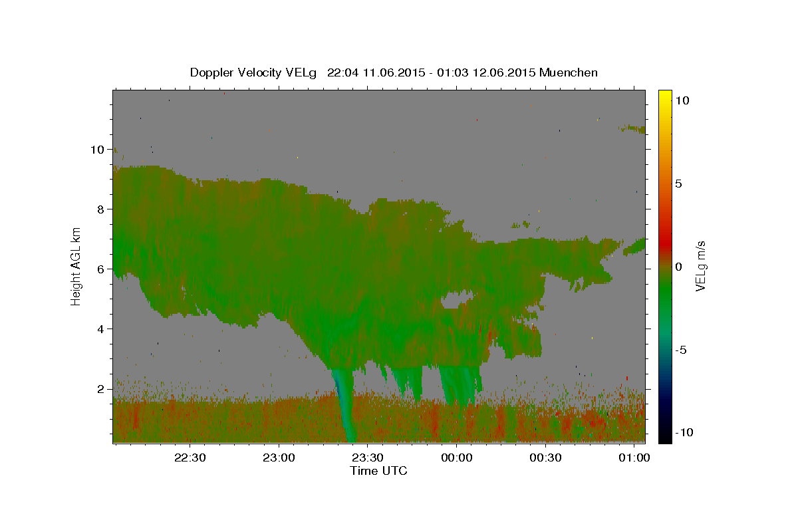The image size is (798, 532).
Task: Select the '00:00' time axis label
Action: coord(457,458)
